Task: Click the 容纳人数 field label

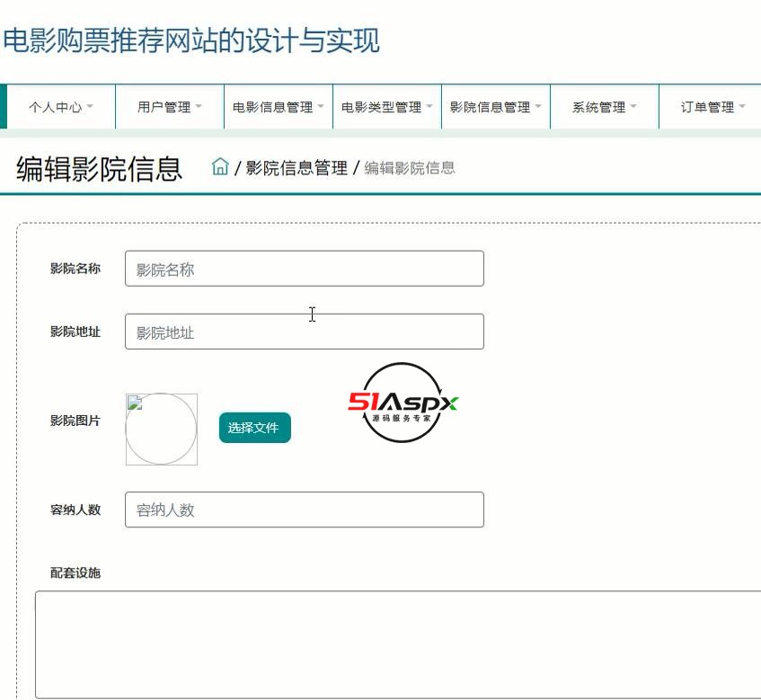Action: pyautogui.click(x=75, y=509)
